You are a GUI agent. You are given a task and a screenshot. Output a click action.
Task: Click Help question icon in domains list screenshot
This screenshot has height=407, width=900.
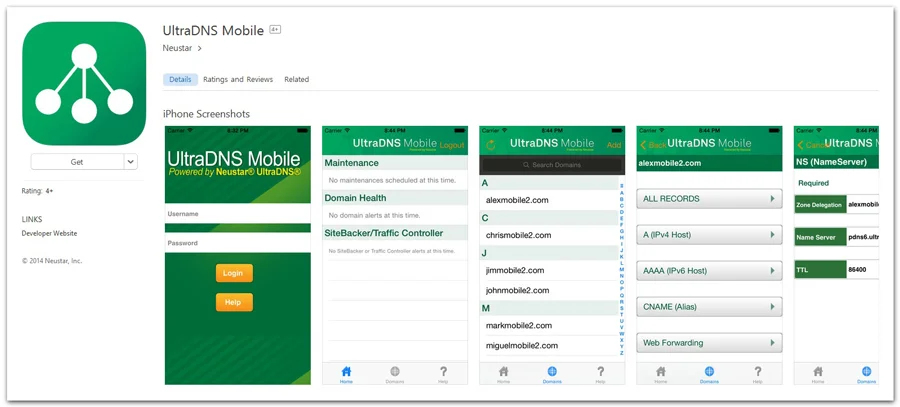600,374
